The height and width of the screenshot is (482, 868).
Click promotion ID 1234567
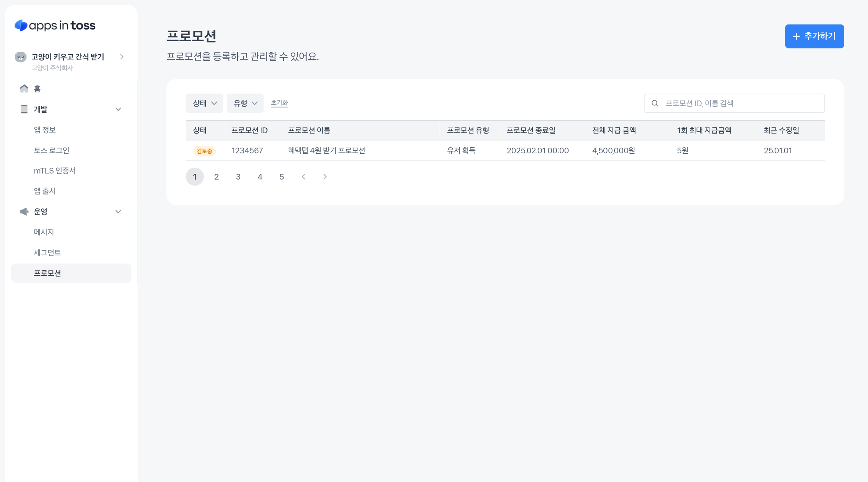247,151
